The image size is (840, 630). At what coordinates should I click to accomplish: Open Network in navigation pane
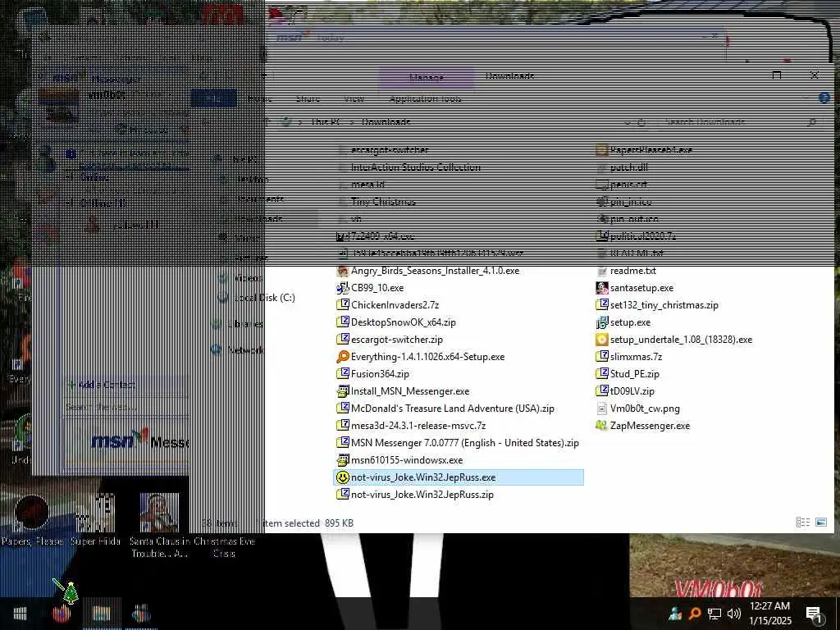pyautogui.click(x=239, y=349)
